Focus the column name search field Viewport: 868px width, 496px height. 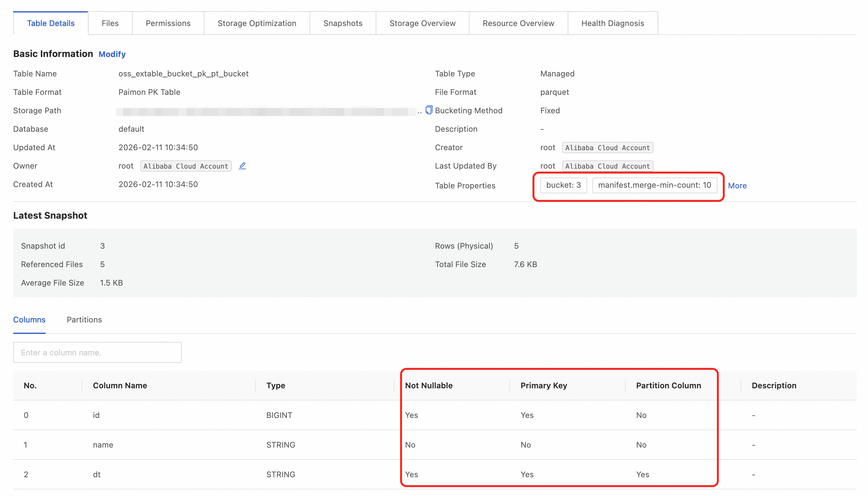click(97, 352)
